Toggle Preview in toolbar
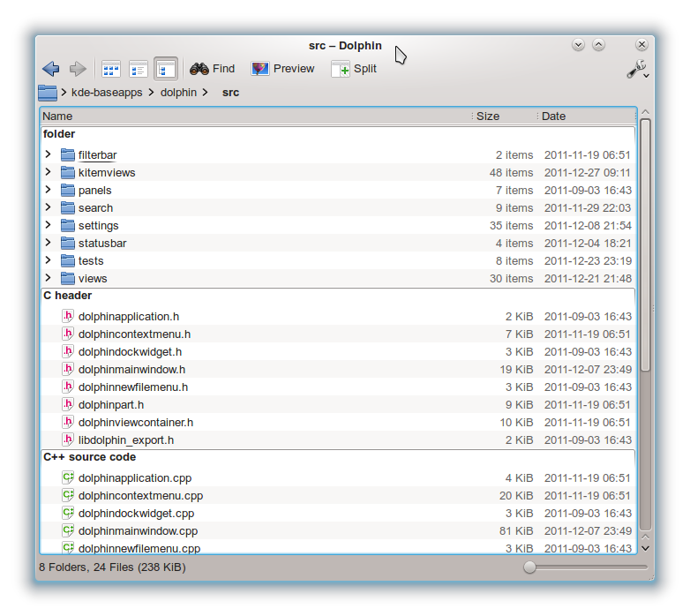690x616 pixels. pos(282,69)
